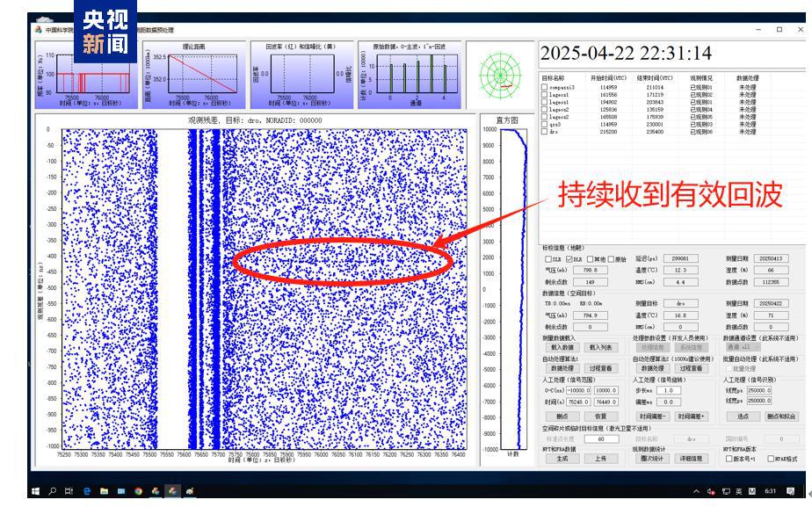Click the M input method tray icon
This screenshot has width=812, height=507.
click(752, 491)
